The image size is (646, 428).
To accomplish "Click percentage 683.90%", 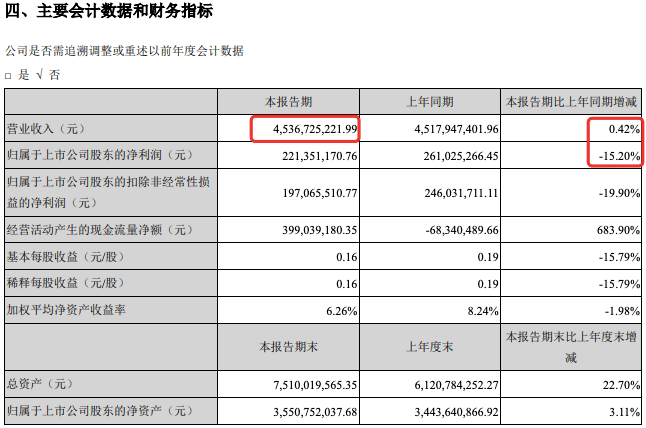I will click(x=619, y=230).
